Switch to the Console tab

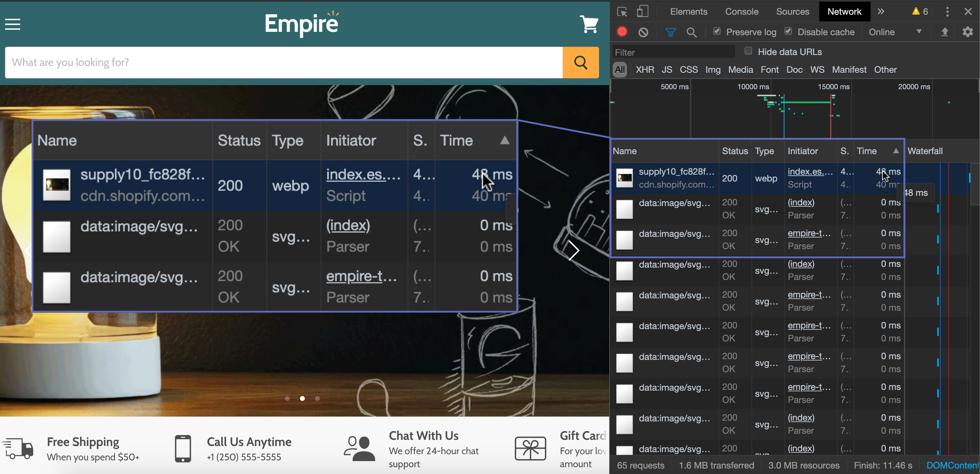coord(742,12)
